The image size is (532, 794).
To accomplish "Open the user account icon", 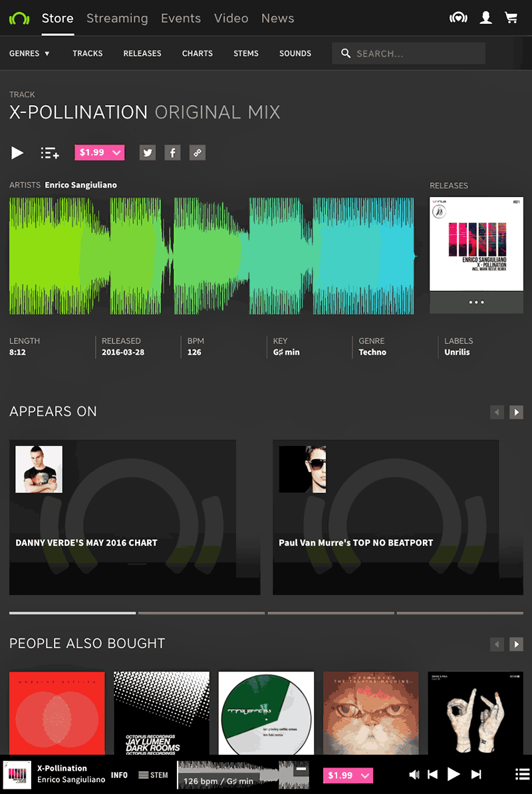I will pos(486,18).
